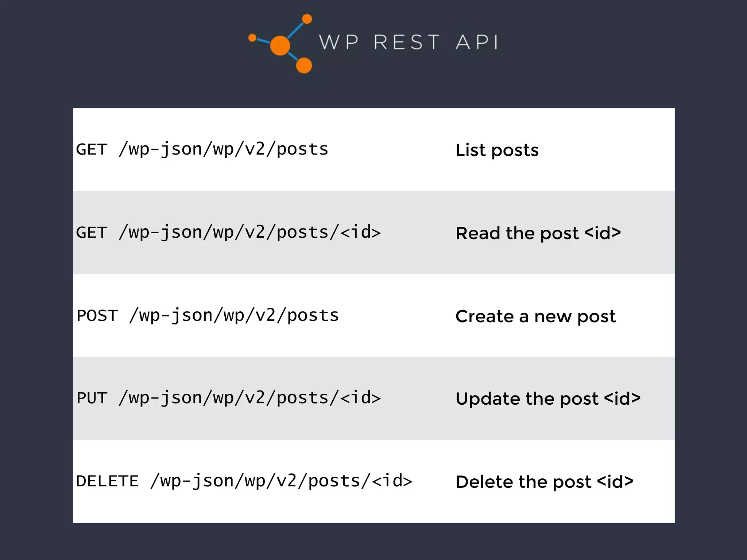Click the word POST in third row

(97, 316)
